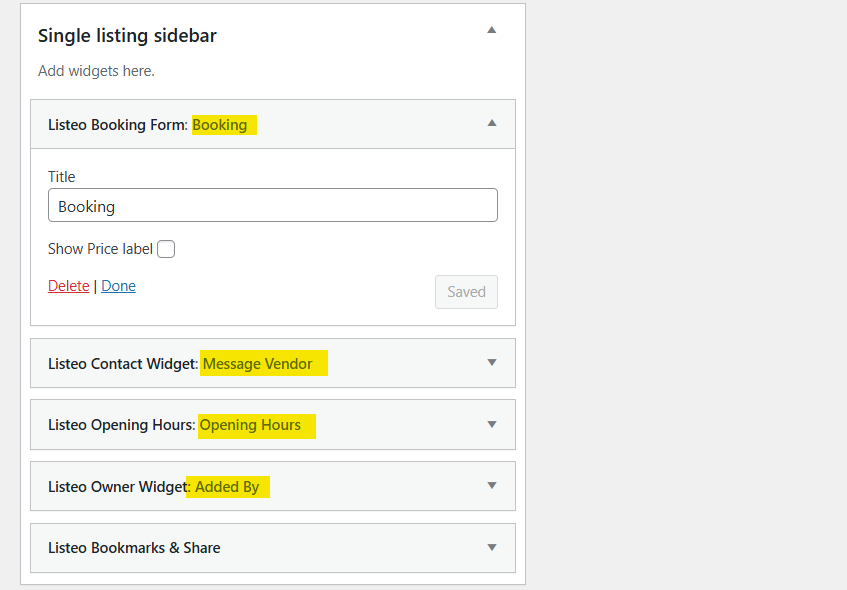Focus the Title input containing Booking
The height and width of the screenshot is (590, 847).
(272, 206)
